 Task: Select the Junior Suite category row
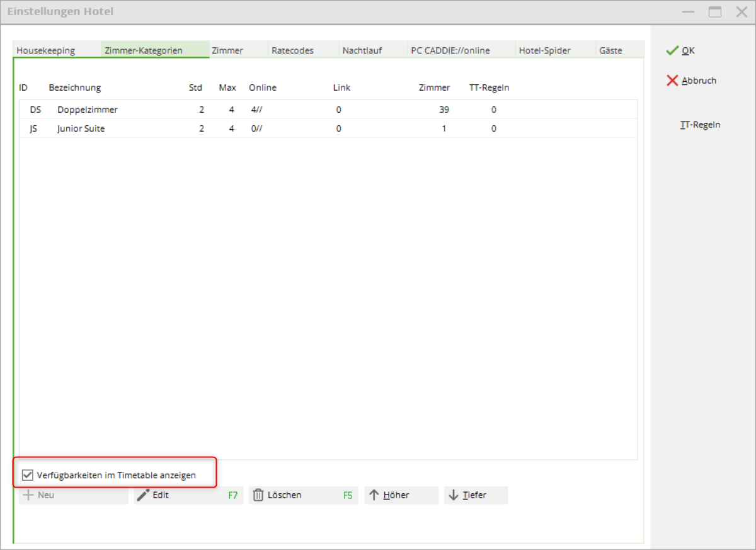[x=81, y=129]
